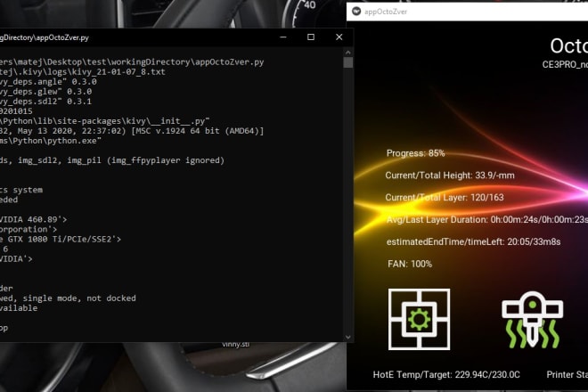Click the "Avg/Last Layer Duration" line
588x392 pixels.
[486, 219]
